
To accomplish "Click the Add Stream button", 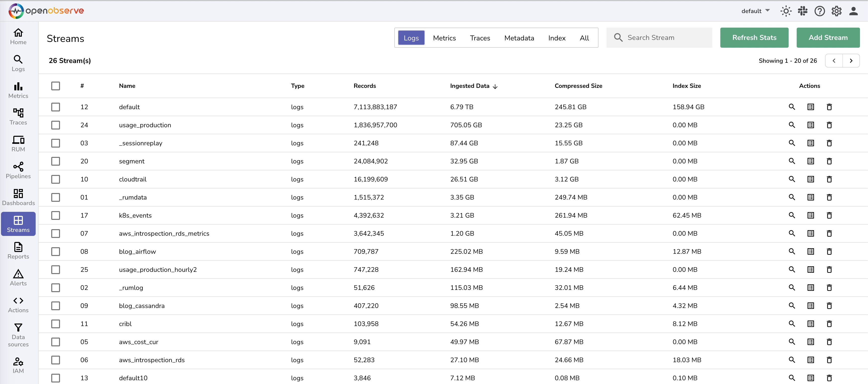I will tap(828, 38).
